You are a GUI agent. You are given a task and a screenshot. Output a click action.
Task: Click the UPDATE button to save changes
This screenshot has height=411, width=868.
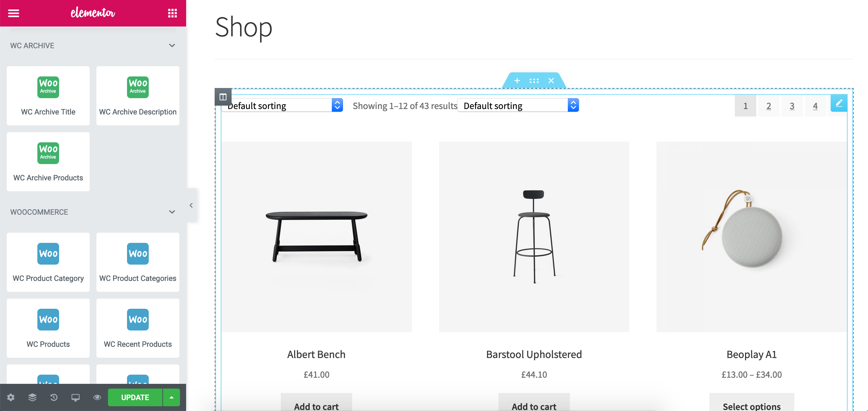tap(135, 397)
